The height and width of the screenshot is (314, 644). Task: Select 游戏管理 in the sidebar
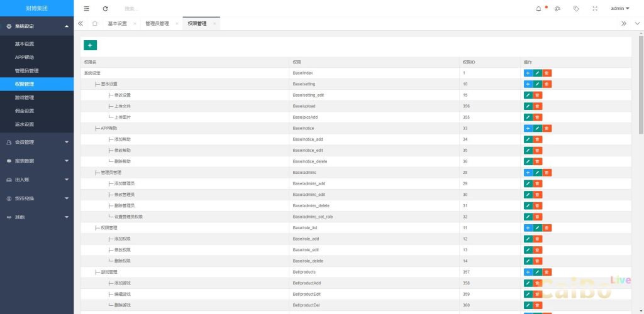point(25,97)
